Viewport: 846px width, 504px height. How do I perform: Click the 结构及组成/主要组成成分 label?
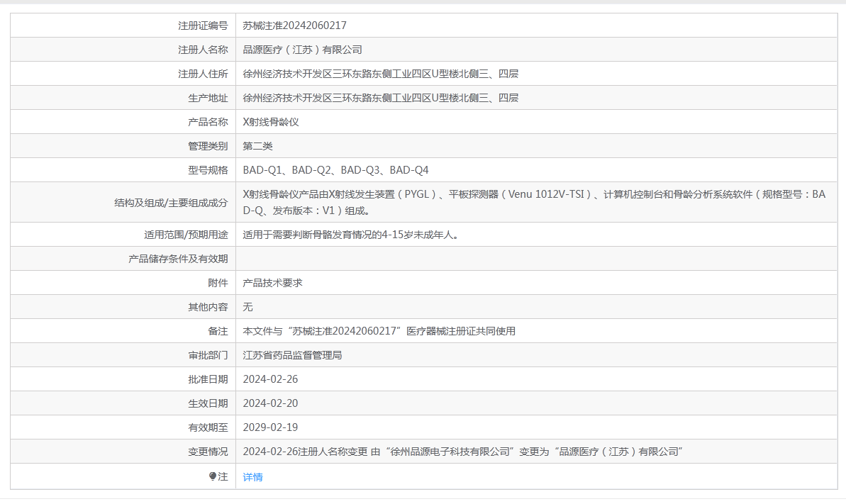click(171, 203)
